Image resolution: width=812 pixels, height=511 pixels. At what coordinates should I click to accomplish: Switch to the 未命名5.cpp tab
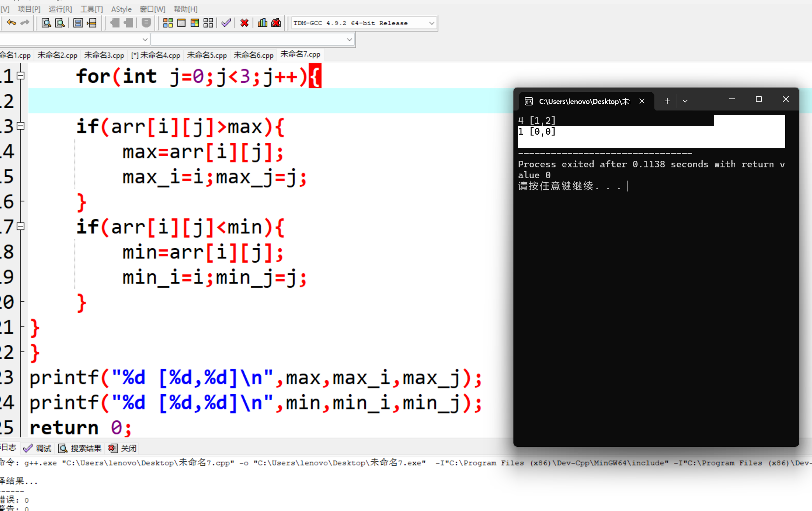tap(207, 55)
